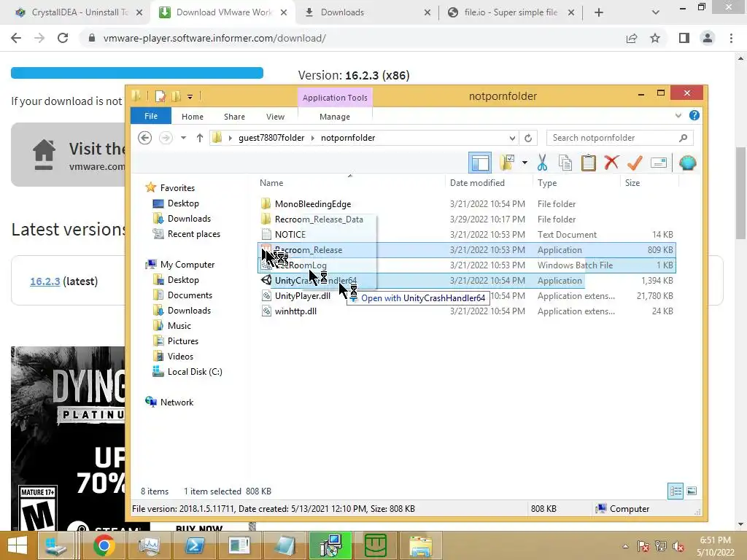This screenshot has height=560, width=747.
Task: Bookmark this page with the star icon
Action: pyautogui.click(x=655, y=38)
